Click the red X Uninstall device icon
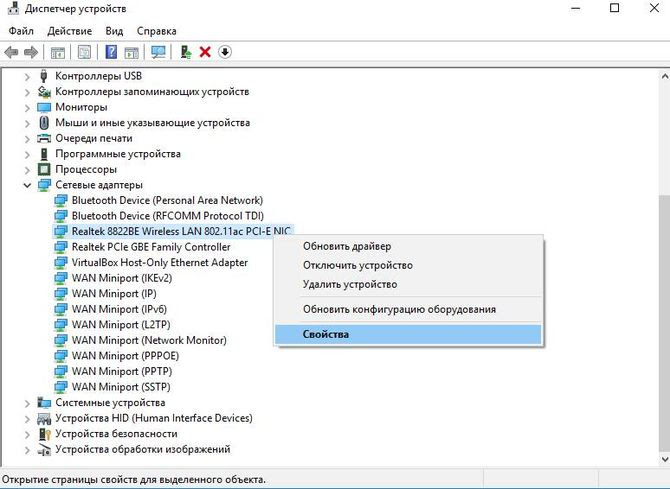The image size is (670, 489). coord(205,52)
